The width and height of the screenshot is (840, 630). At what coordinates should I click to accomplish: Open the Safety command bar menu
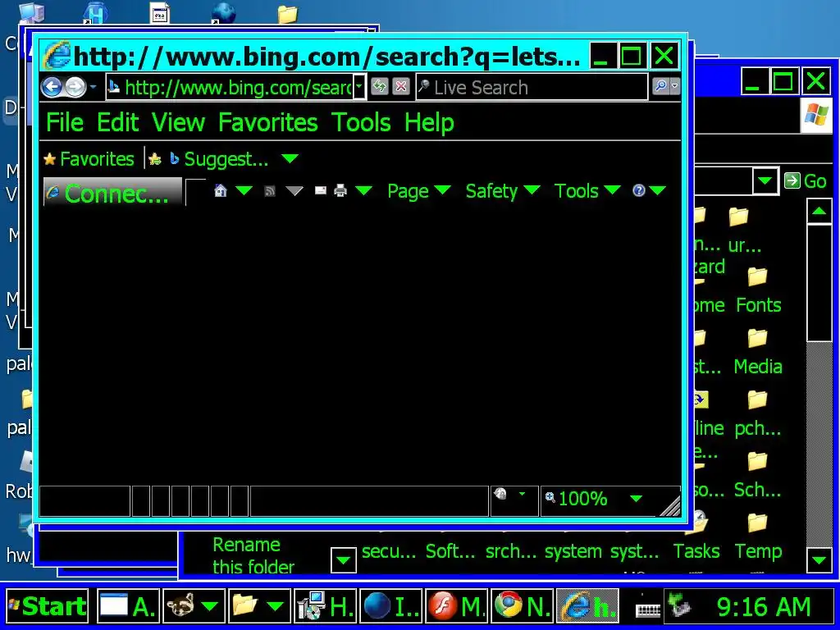tap(503, 191)
